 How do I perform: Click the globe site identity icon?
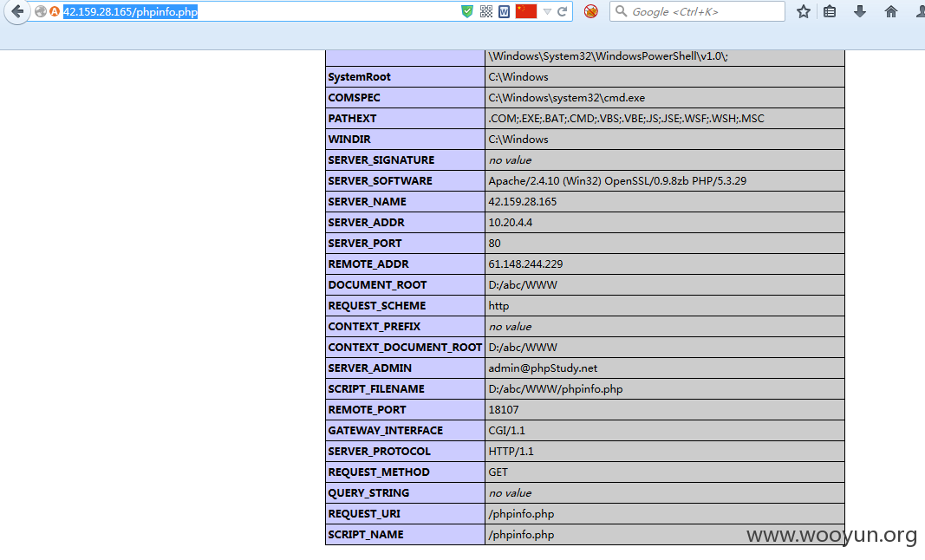[x=40, y=11]
